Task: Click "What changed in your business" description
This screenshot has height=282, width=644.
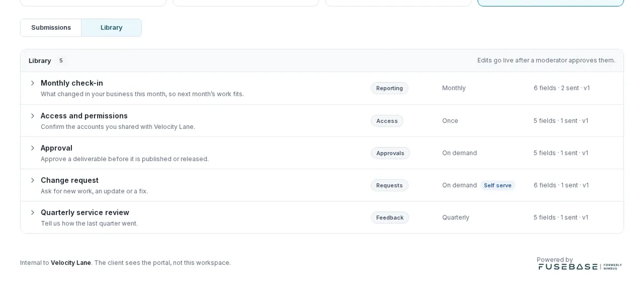Action: click(142, 94)
